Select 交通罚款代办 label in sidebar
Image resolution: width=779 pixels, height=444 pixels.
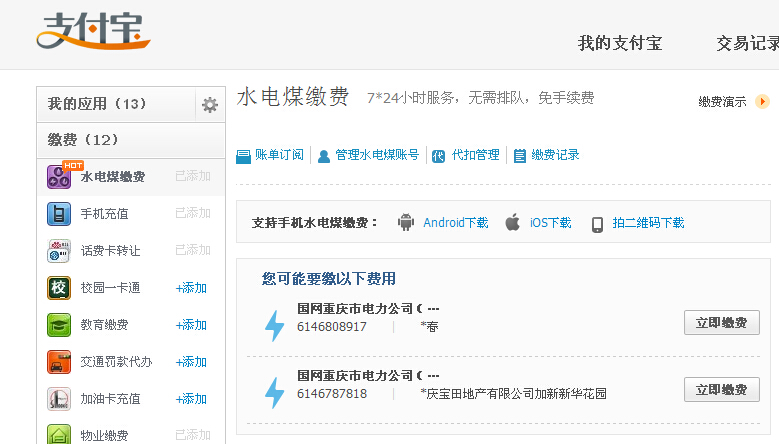tap(116, 362)
